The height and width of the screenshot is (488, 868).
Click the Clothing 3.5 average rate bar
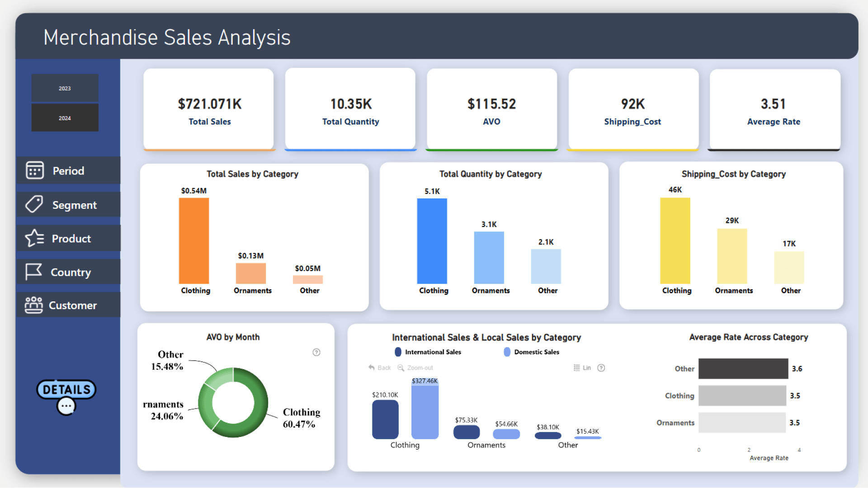(x=742, y=395)
